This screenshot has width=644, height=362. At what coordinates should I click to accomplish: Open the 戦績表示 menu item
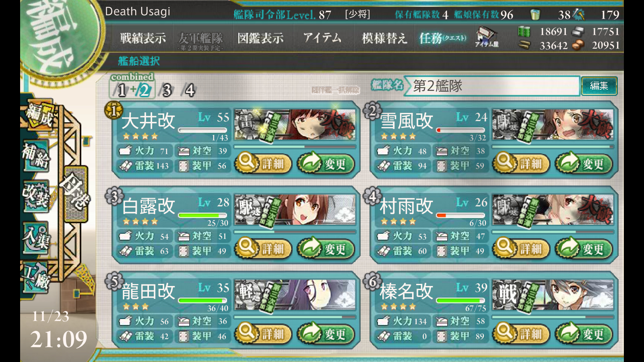[143, 38]
